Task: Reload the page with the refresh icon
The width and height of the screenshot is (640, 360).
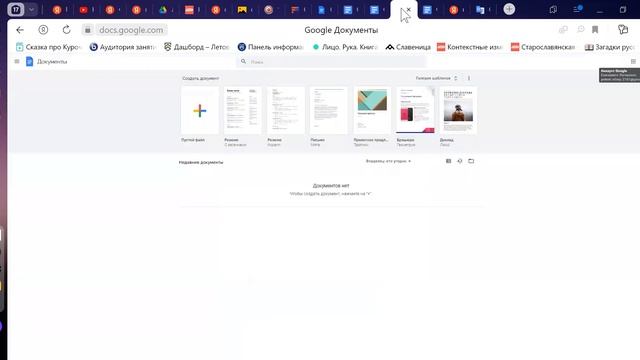Action: 67,30
